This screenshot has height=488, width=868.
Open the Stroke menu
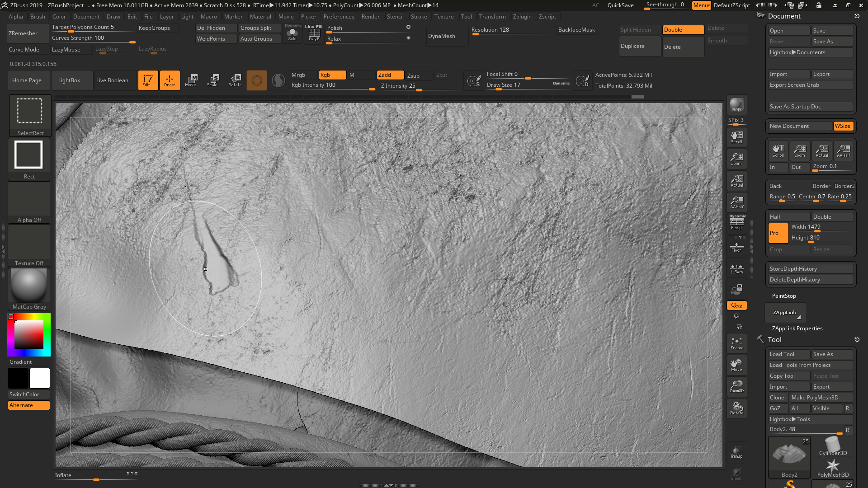419,17
